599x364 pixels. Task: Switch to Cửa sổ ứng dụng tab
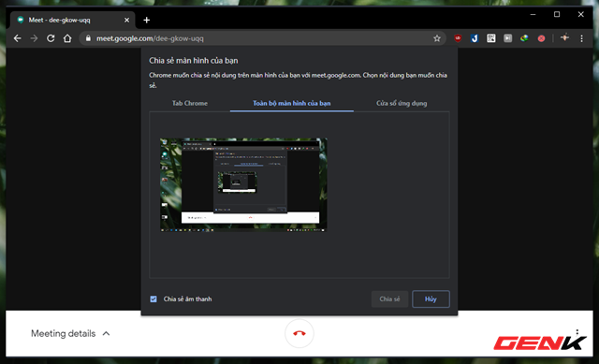402,103
